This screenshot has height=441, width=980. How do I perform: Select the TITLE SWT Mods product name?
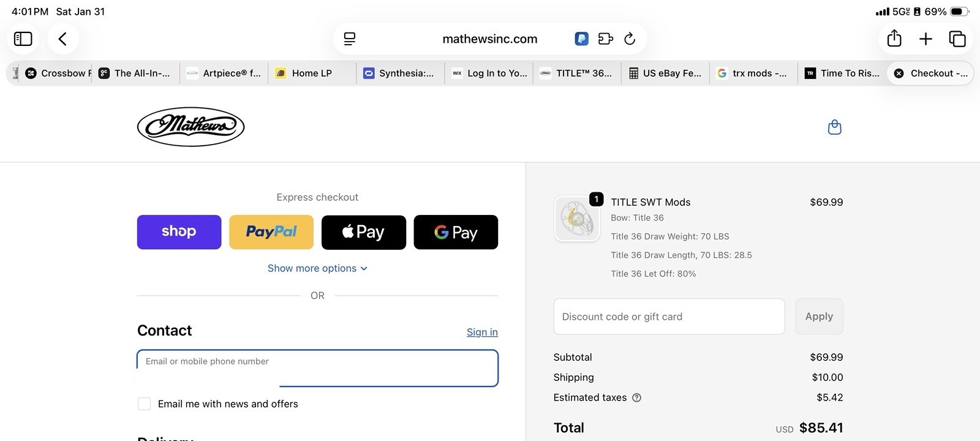click(650, 202)
